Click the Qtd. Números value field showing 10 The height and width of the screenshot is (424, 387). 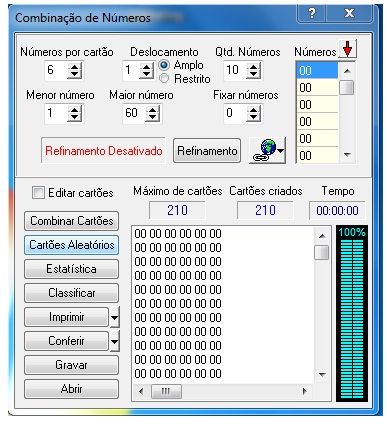click(236, 70)
